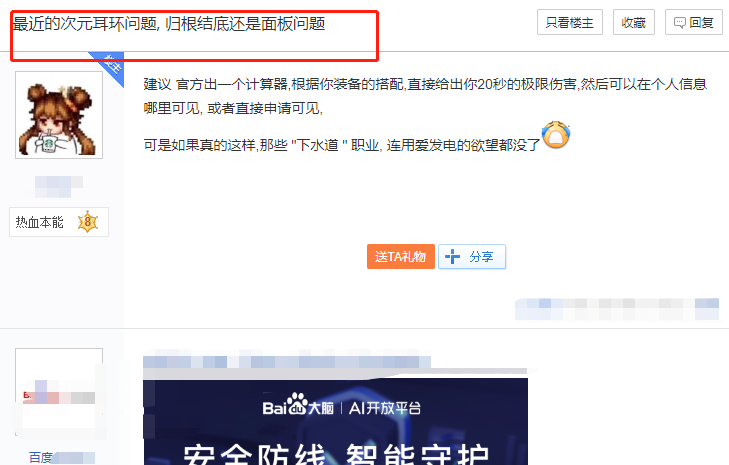Click the level 8 star icon
The image size is (729, 465).
point(88,222)
